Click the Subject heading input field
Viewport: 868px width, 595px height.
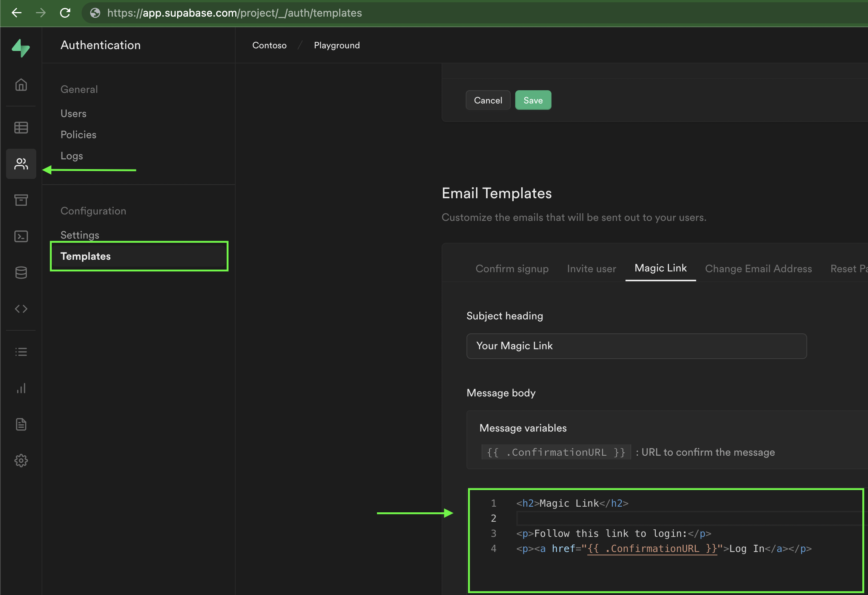pyautogui.click(x=636, y=345)
